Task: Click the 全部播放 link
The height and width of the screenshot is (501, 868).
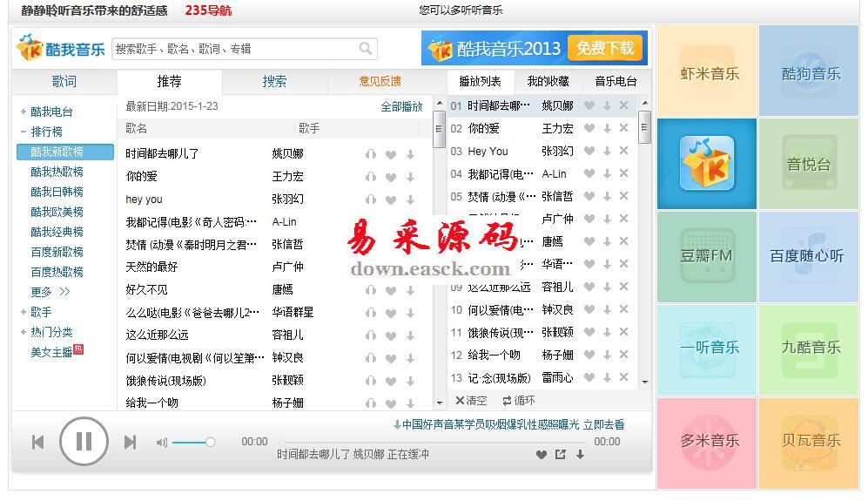Action: pos(401,106)
